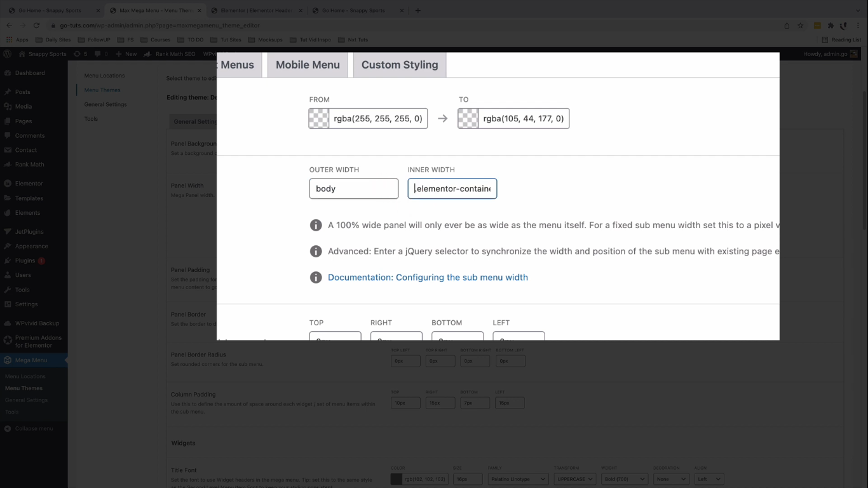Open the Daily Sites bookmark folder
Screen dimensions: 868x488
54,39
